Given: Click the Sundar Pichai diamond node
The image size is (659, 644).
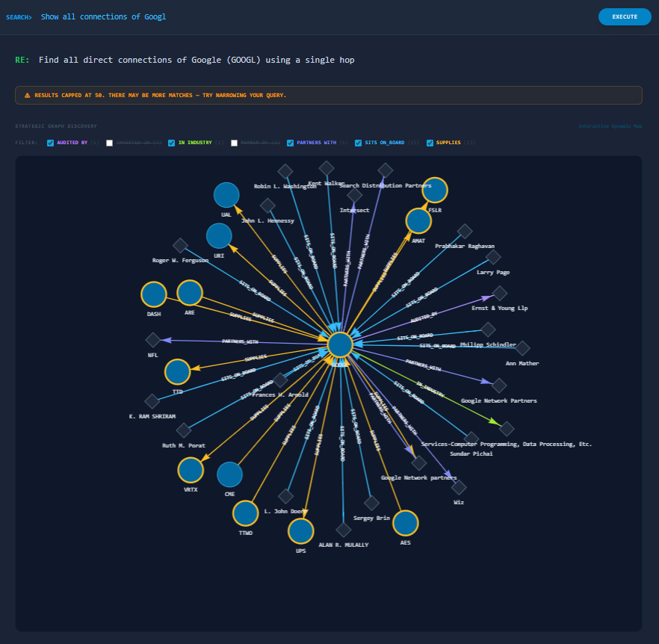Looking at the screenshot, I should (471, 439).
